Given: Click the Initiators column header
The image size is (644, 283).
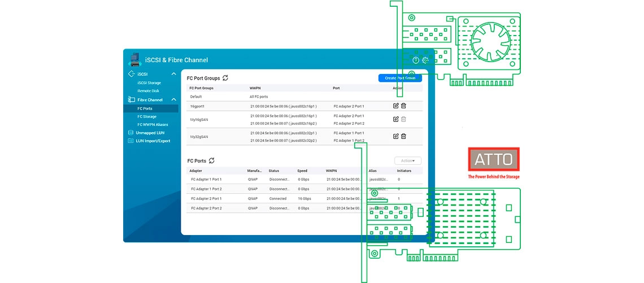Looking at the screenshot, I should [404, 171].
